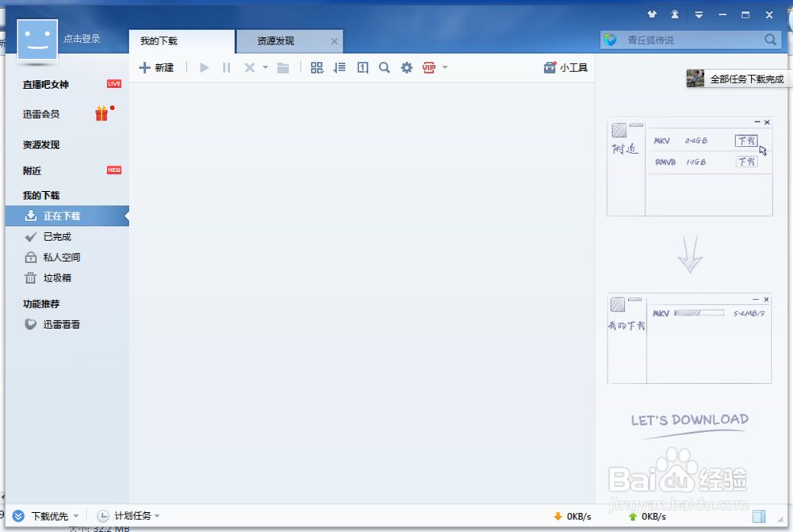Pause download with pause icon
The width and height of the screenshot is (793, 532).
(226, 67)
